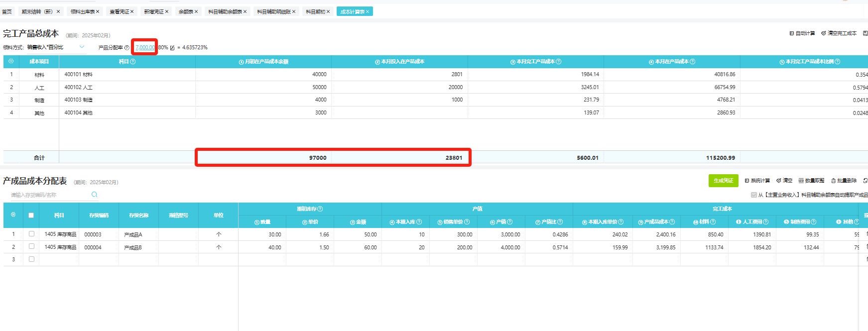Click help icon next to 本月完工产品成本 header
The width and height of the screenshot is (868, 331).
click(x=559, y=62)
